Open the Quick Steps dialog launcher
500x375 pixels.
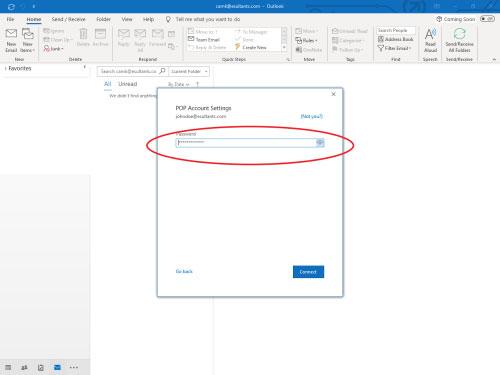coord(288,59)
